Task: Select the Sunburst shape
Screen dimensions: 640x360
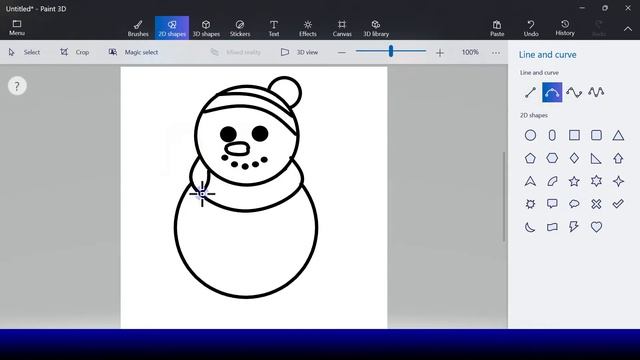Action: coord(530,204)
